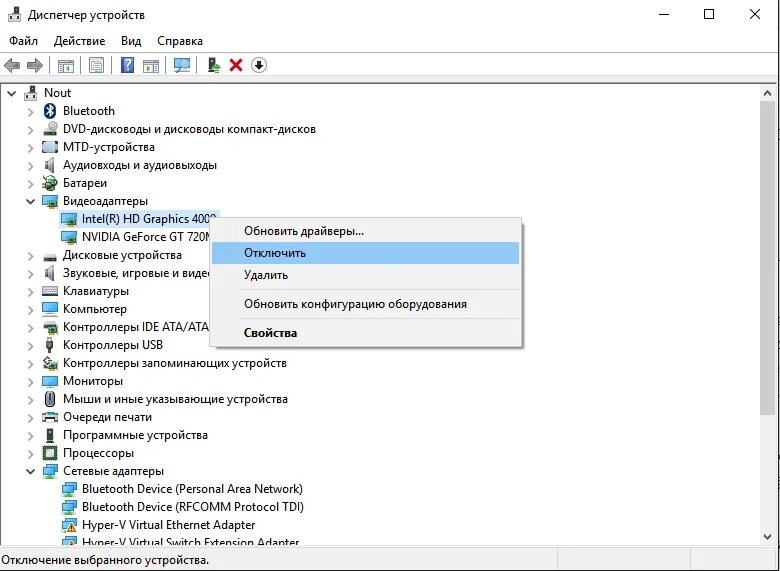780x571 pixels.
Task: Click the action pane toolbar icon
Action: click(x=151, y=65)
